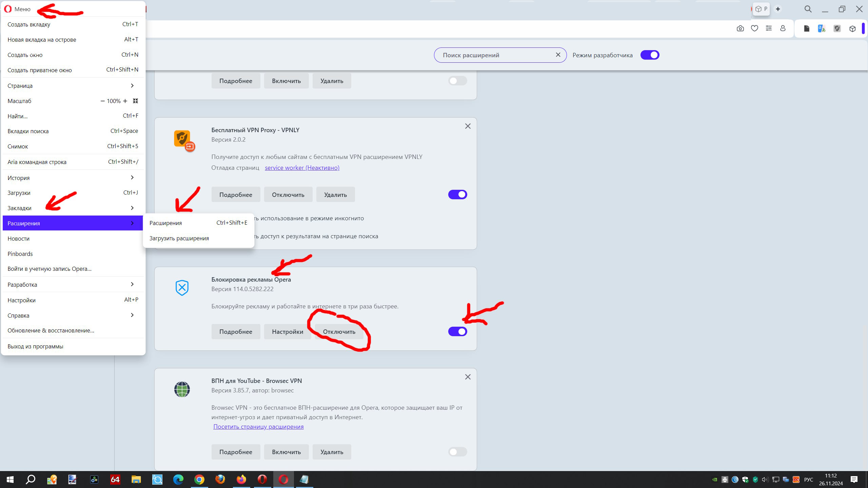The image size is (868, 488).
Task: Switch off Opera ad blocker toggle
Action: coord(458,331)
